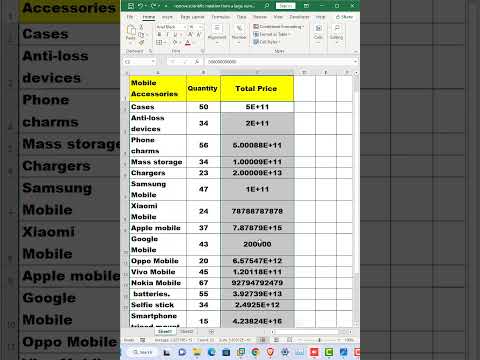This screenshot has width=480, height=360.
Task: Click Decrease Font Size icon
Action: pyautogui.click(x=198, y=34)
